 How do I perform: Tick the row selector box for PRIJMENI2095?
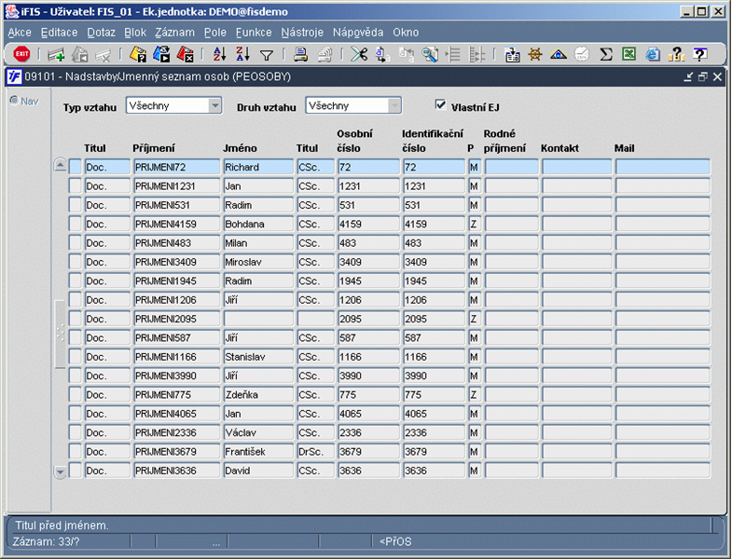tap(76, 319)
